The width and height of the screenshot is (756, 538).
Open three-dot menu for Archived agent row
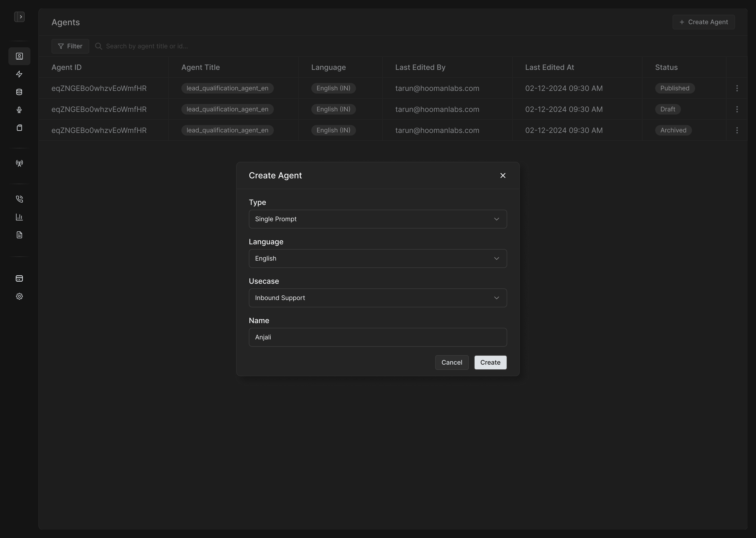pyautogui.click(x=737, y=130)
